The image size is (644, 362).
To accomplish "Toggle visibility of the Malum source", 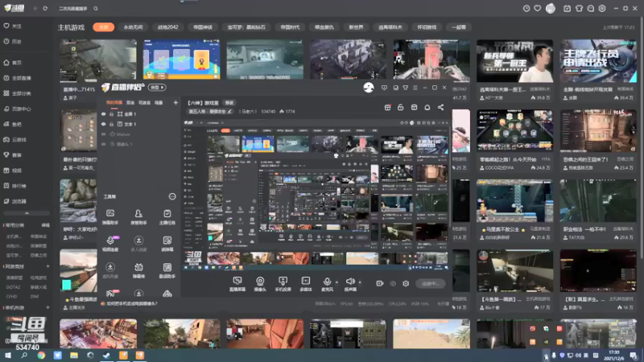I will pos(104,134).
